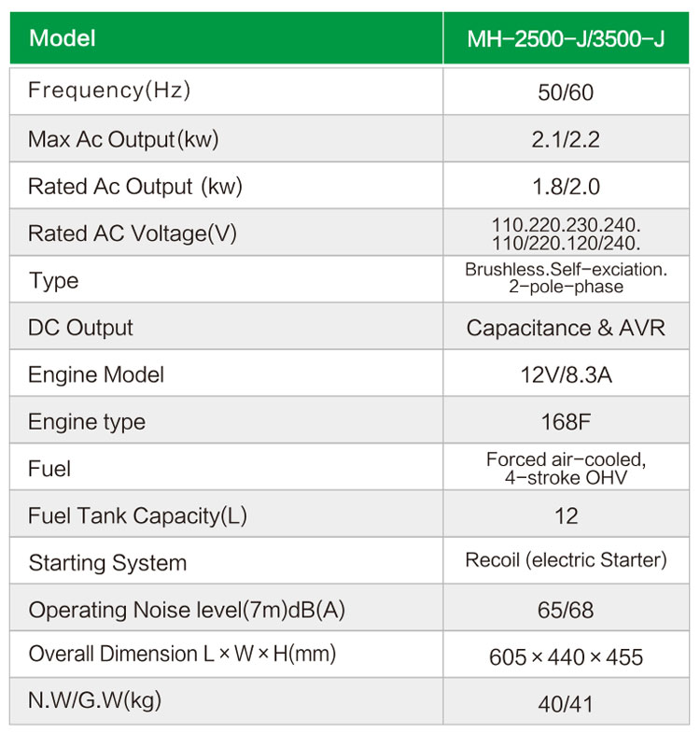This screenshot has width=700, height=747.
Task: Select the 605×440×455 dimension value
Action: point(566,657)
